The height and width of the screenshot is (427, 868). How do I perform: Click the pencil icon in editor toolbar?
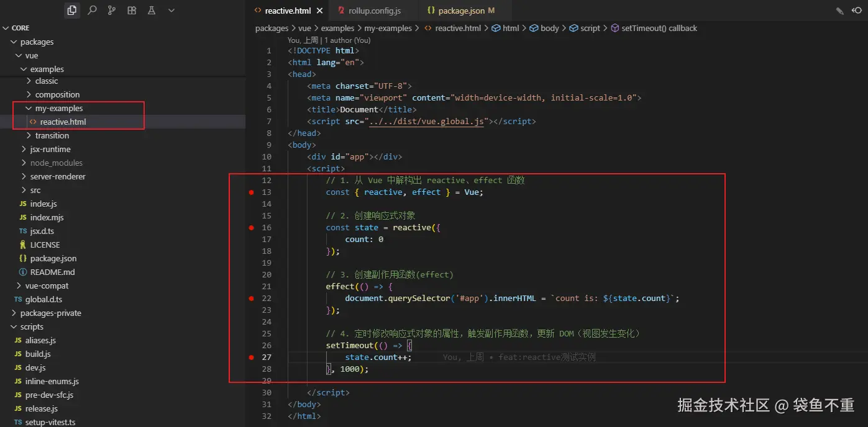pyautogui.click(x=839, y=11)
